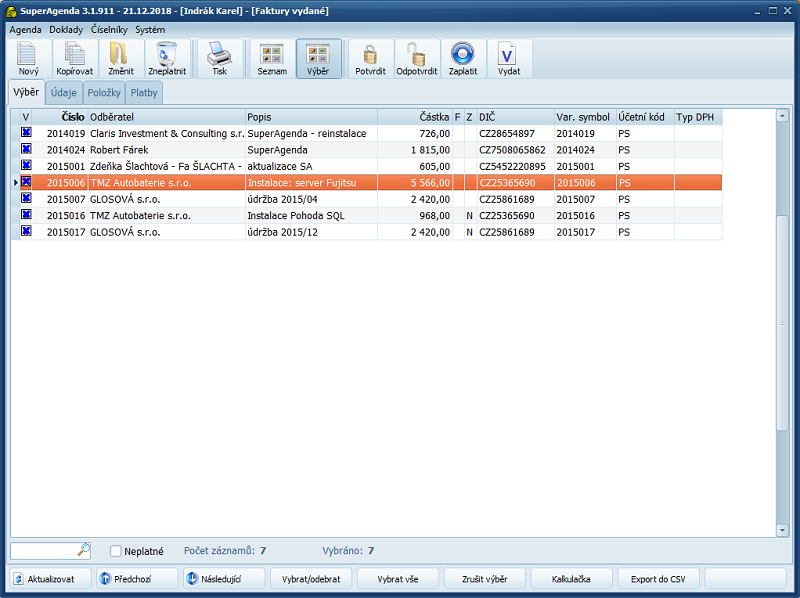
Task: Click the "Instalace: server Fujitsu" cell
Action: coord(311,182)
